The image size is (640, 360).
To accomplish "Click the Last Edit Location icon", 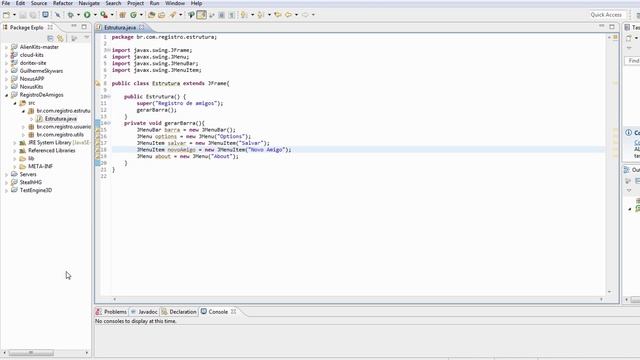I will [278, 15].
